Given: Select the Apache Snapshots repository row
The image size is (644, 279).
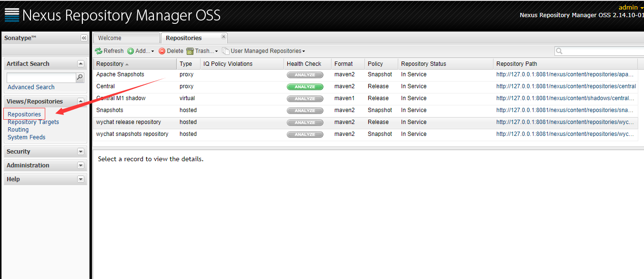Looking at the screenshot, I should point(365,75).
